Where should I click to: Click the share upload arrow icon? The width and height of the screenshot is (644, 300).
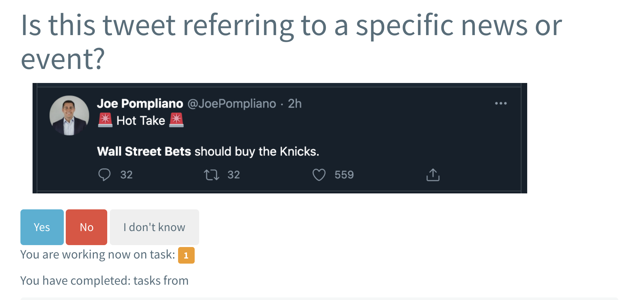click(x=433, y=175)
